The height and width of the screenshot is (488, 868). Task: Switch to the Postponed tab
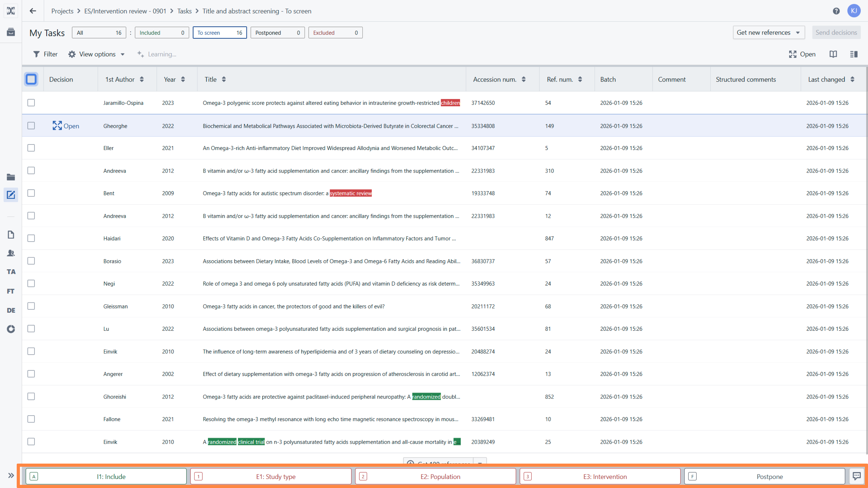[277, 33]
